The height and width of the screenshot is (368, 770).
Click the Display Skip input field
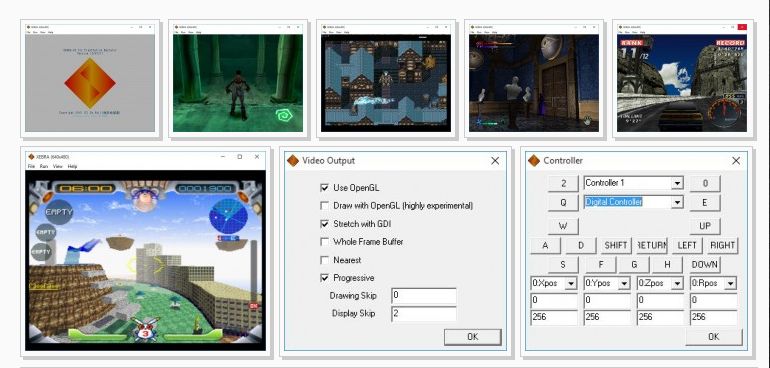coord(424,313)
